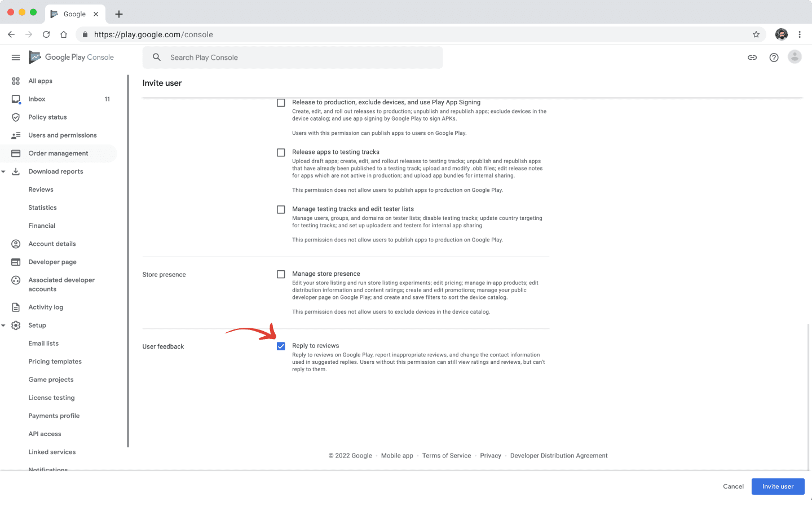Go to Policy status
Image resolution: width=812 pixels, height=506 pixels.
47,117
